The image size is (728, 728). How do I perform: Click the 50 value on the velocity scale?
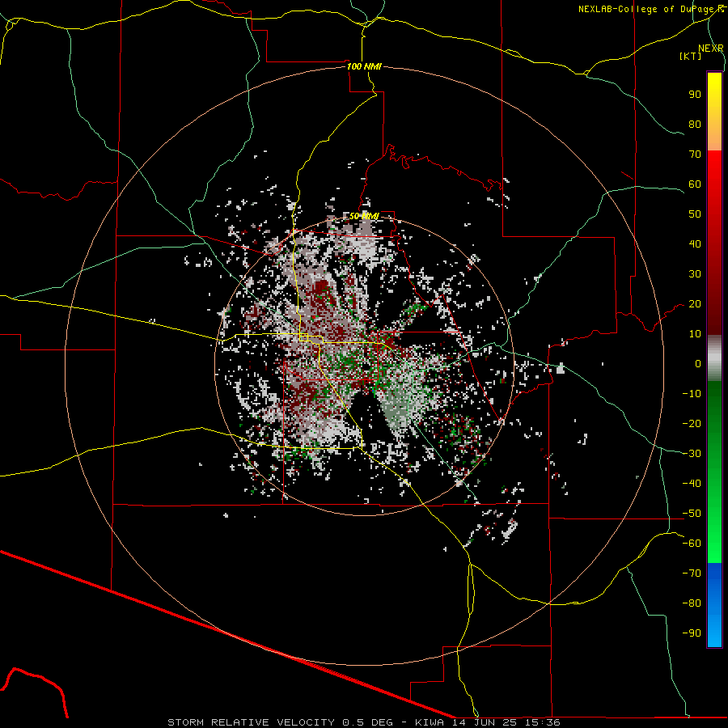pos(695,214)
